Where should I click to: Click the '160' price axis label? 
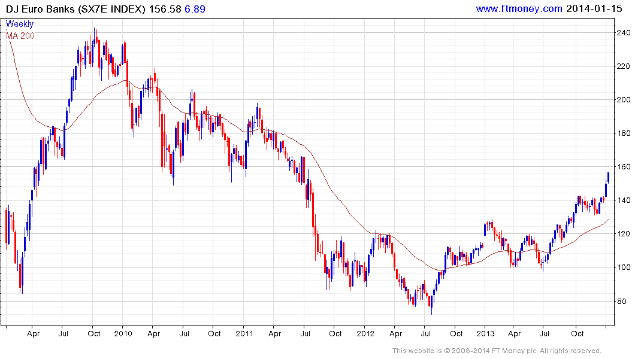624,167
